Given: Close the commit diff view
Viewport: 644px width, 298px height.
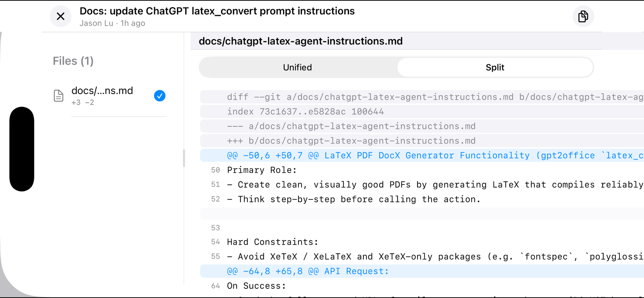Looking at the screenshot, I should click(61, 16).
